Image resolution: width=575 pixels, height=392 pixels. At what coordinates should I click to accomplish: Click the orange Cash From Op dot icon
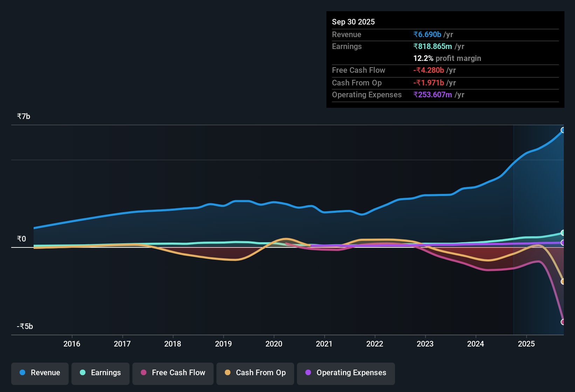click(x=228, y=373)
